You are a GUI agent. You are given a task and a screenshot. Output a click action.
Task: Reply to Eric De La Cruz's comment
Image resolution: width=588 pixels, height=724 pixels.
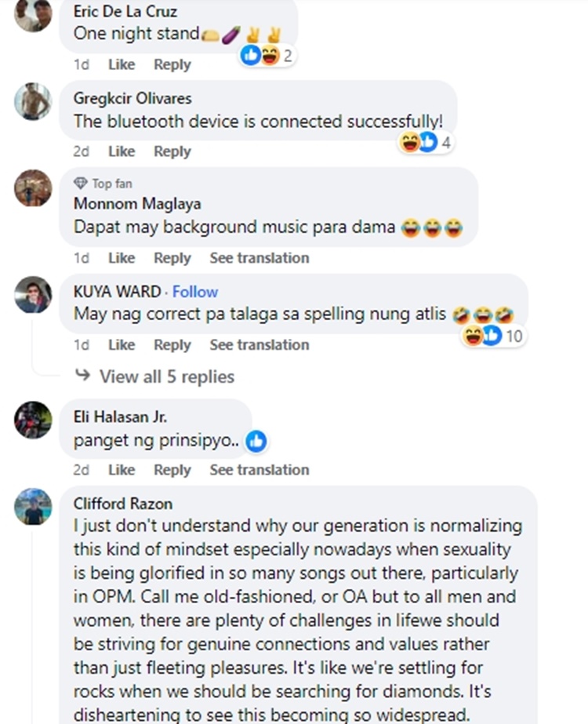[x=172, y=64]
